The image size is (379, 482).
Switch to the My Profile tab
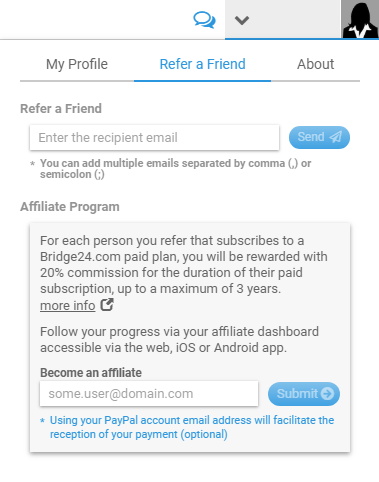pyautogui.click(x=77, y=64)
